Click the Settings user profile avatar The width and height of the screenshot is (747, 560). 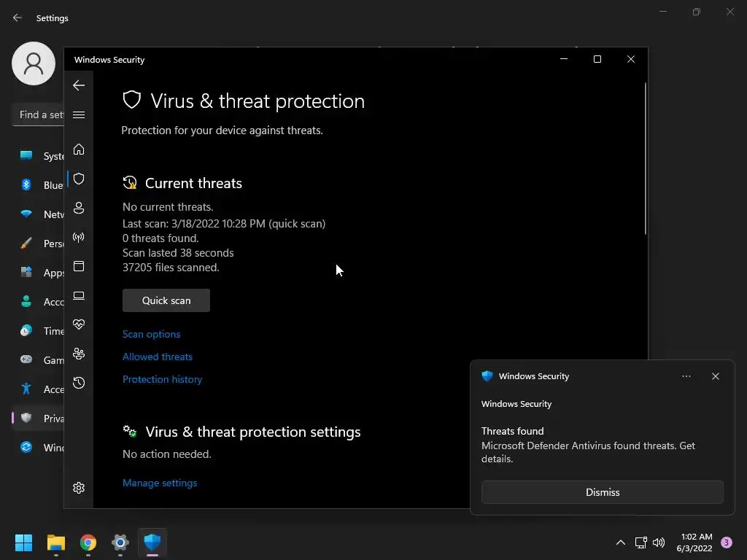(34, 63)
